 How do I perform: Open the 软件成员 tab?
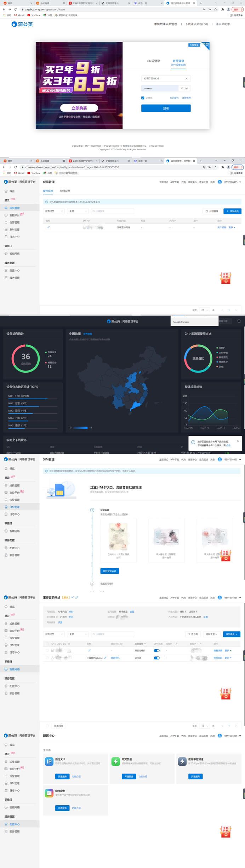click(x=65, y=191)
